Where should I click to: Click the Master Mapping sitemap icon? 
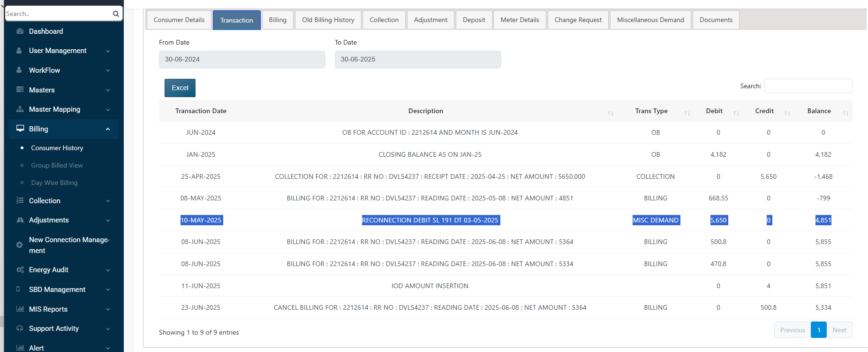[x=20, y=109]
